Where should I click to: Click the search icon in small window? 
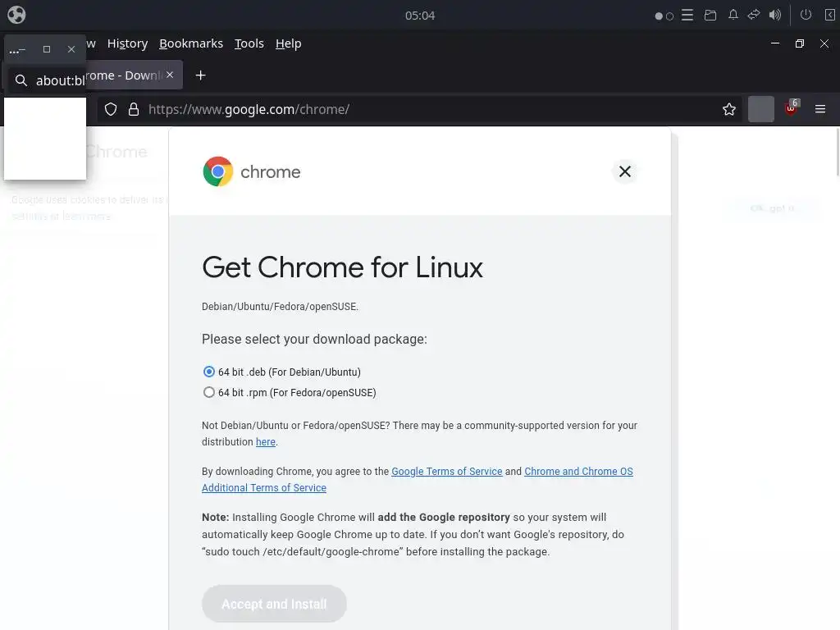pos(21,80)
